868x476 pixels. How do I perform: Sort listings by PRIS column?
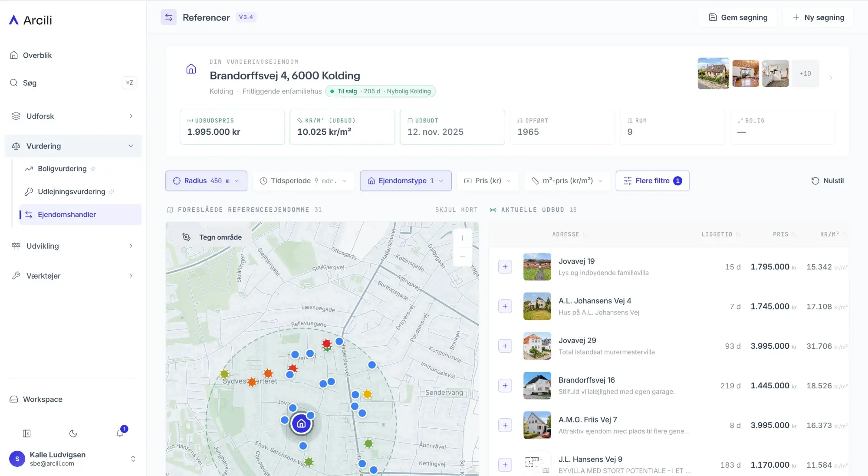(784, 234)
